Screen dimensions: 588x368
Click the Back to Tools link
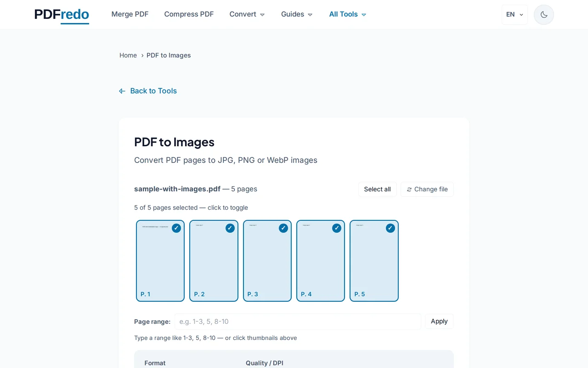point(153,91)
